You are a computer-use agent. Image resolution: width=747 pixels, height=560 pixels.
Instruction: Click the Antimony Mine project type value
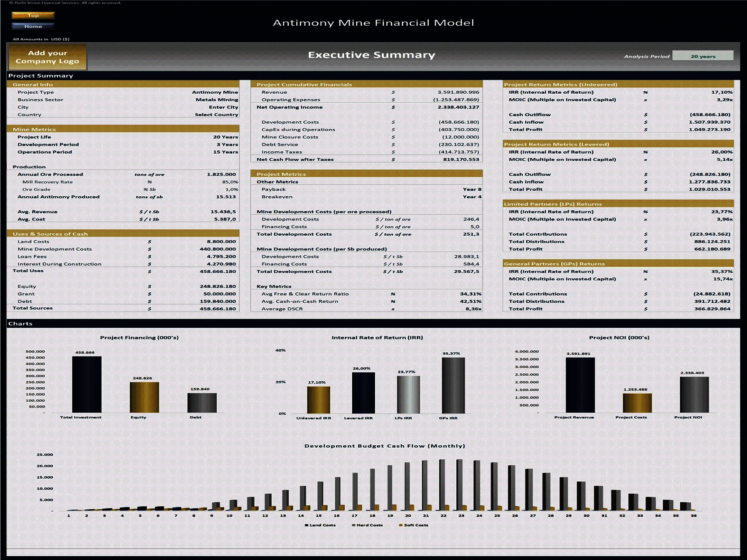[215, 92]
